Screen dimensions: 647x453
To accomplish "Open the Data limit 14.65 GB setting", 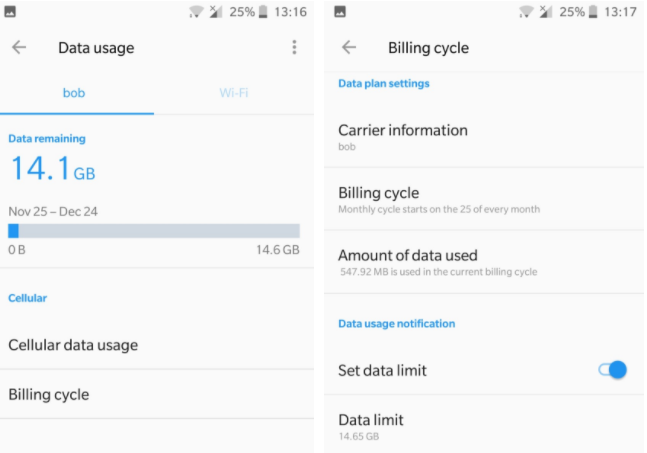I will pos(484,427).
